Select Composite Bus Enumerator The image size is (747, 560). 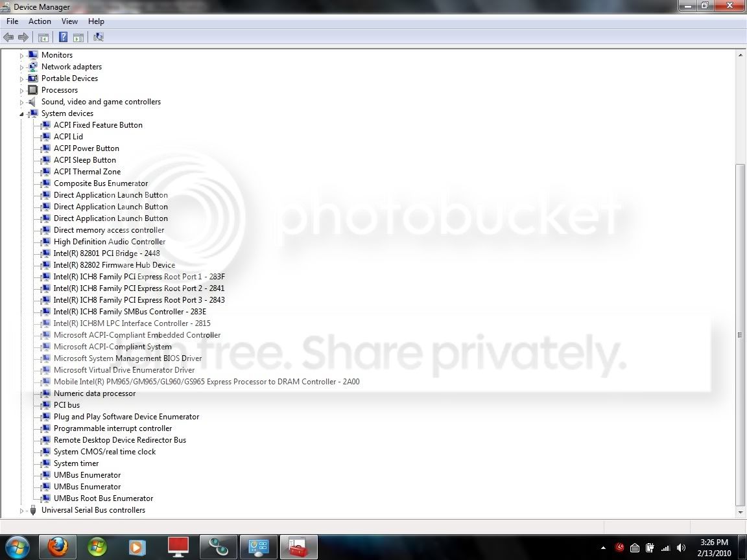pyautogui.click(x=101, y=183)
